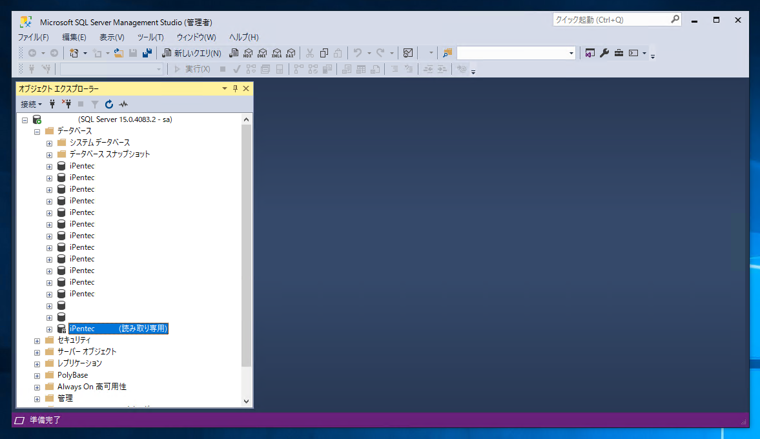Viewport: 760px width, 439px height.
Task: Click the 準備完了 status bar text
Action: (x=45, y=420)
